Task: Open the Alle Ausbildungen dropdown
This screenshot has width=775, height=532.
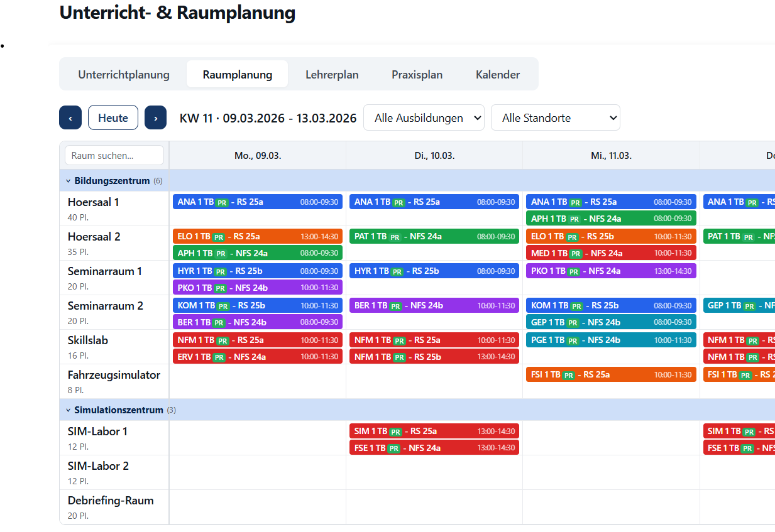Action: tap(424, 117)
